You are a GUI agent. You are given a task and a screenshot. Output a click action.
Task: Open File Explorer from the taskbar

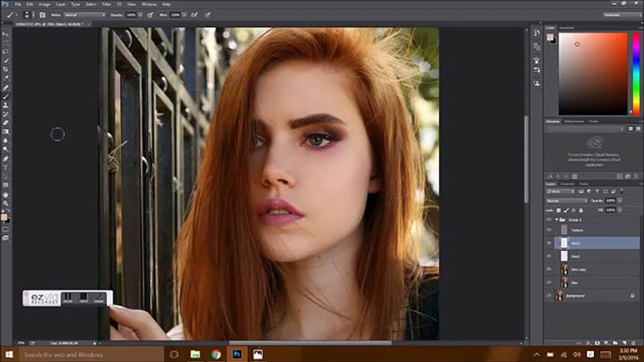tap(195, 354)
